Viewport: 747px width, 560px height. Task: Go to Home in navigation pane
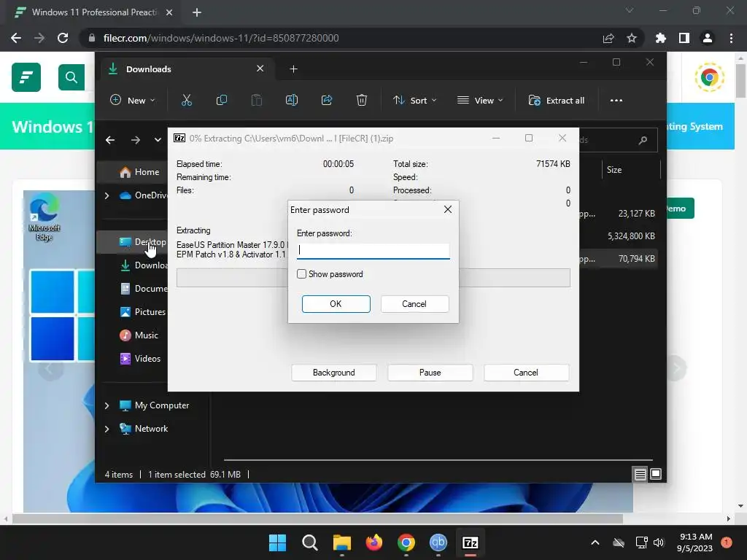(x=139, y=172)
